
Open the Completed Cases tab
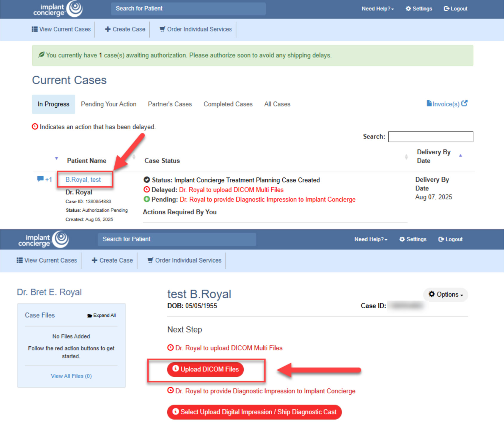coord(228,104)
